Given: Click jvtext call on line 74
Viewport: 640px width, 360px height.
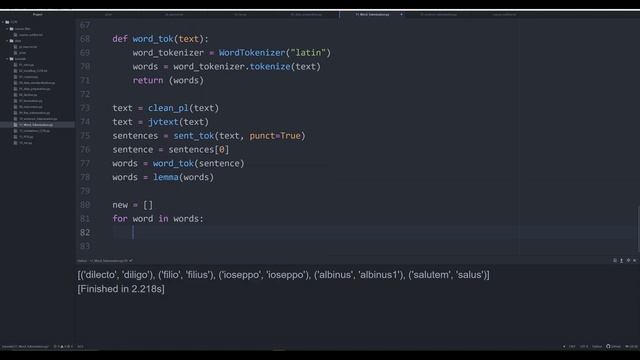Looking at the screenshot, I should point(163,122).
